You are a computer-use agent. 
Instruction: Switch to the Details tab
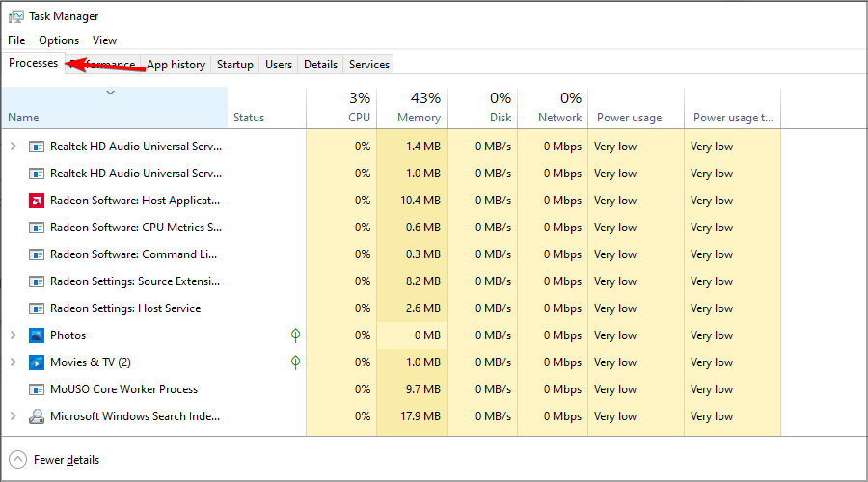pyautogui.click(x=320, y=65)
